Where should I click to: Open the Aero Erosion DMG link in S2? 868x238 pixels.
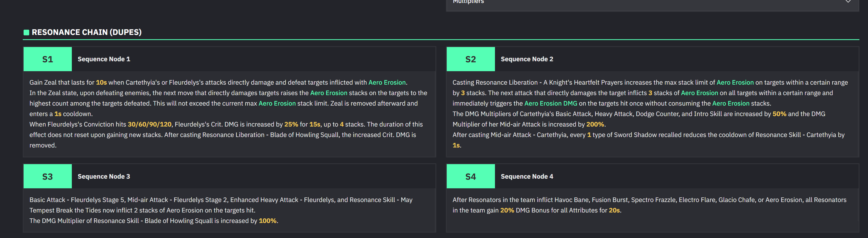(x=551, y=103)
